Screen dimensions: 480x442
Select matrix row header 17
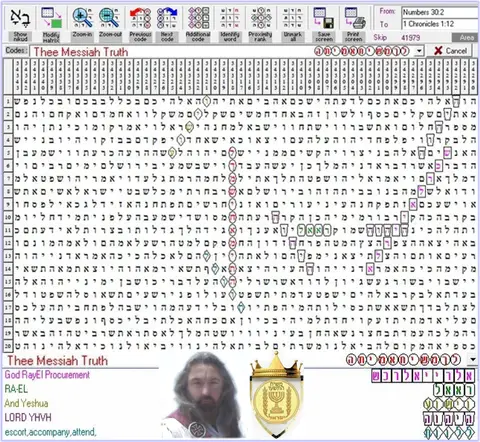8,308
